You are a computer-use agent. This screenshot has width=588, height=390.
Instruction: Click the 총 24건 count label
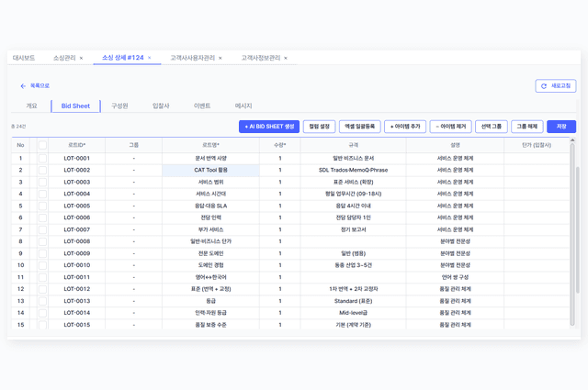click(x=18, y=127)
